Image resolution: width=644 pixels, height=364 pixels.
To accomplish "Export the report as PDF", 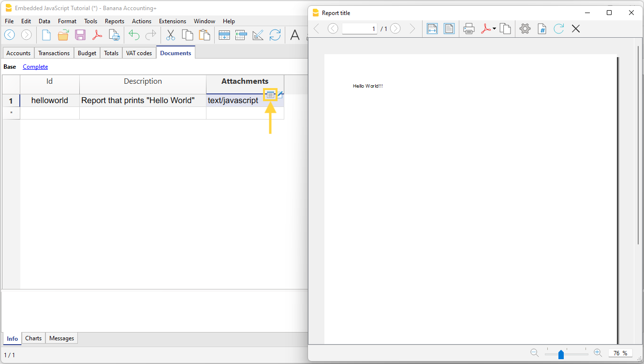I will 485,29.
